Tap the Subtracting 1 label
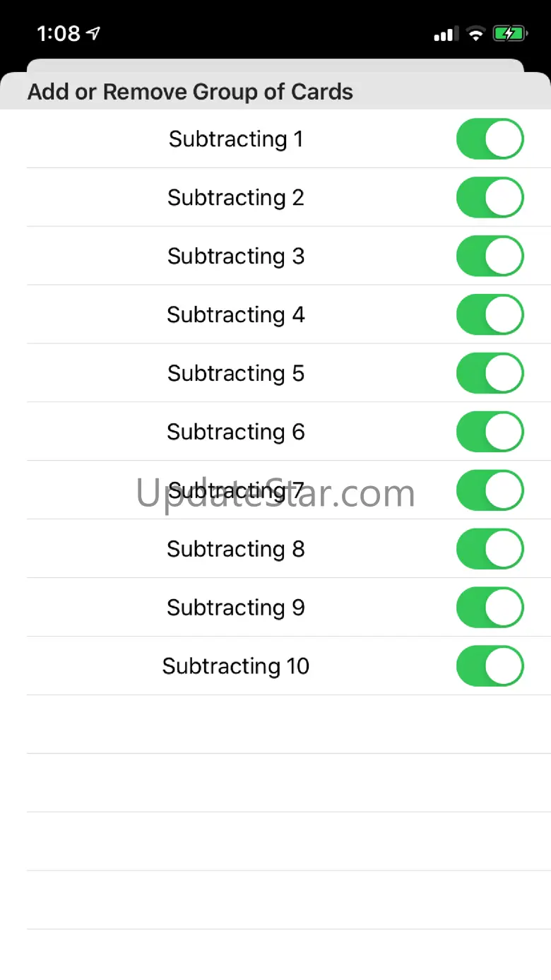Screen dimensions: 551x980 (x=236, y=139)
